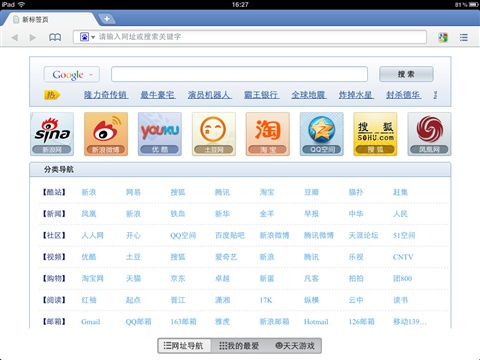The height and width of the screenshot is (360, 480).
Task: Open the Sina 新浪网 site tile
Action: (52, 134)
